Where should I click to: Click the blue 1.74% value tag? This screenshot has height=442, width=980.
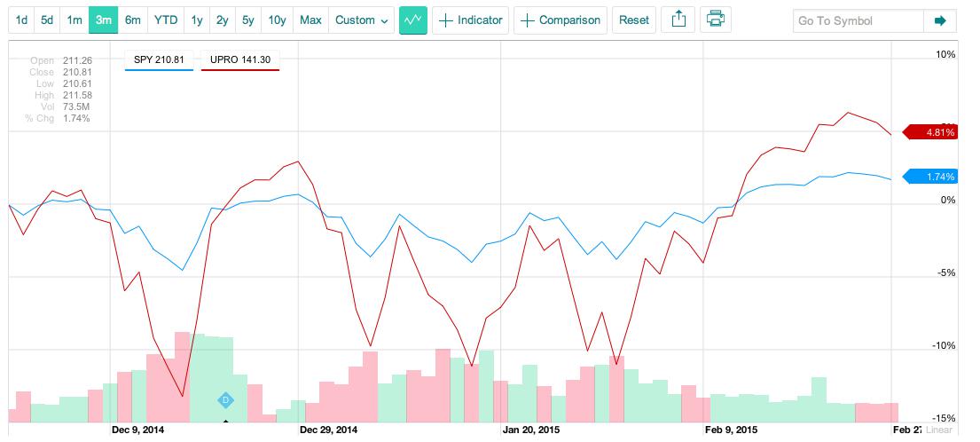pyautogui.click(x=930, y=177)
